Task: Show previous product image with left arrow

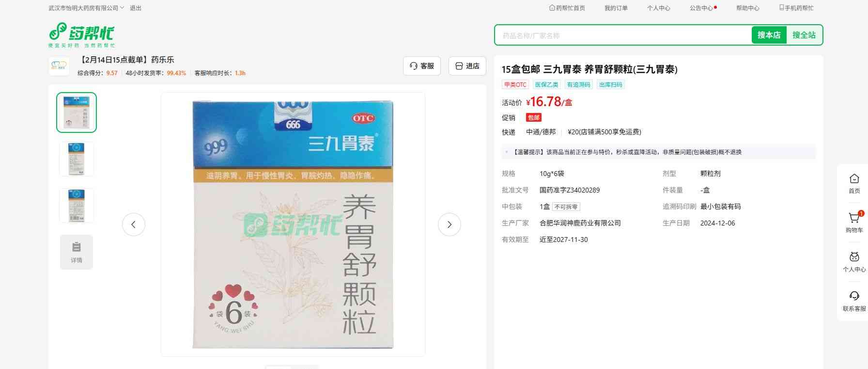Action: point(134,225)
